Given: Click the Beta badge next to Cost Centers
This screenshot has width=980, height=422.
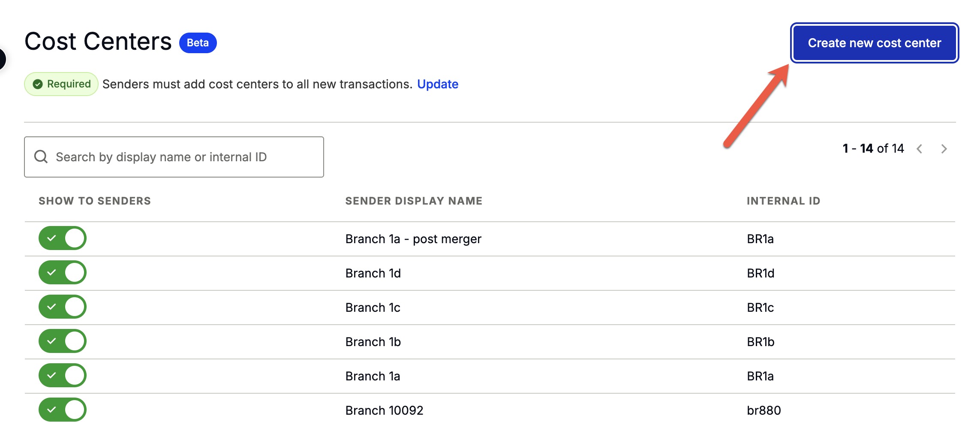Looking at the screenshot, I should point(198,42).
